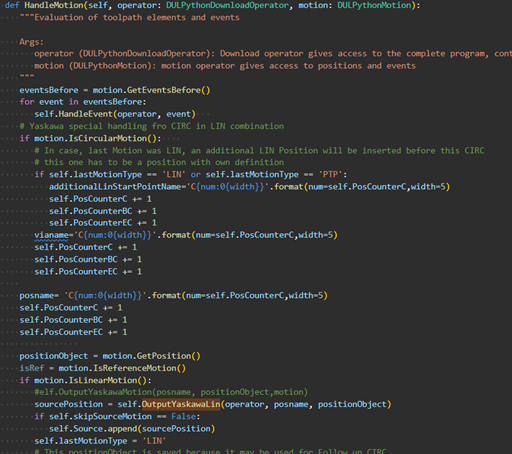The width and height of the screenshot is (512, 454).
Task: Click the 'if motion.IsCircularMotion():' line
Action: tap(90, 138)
